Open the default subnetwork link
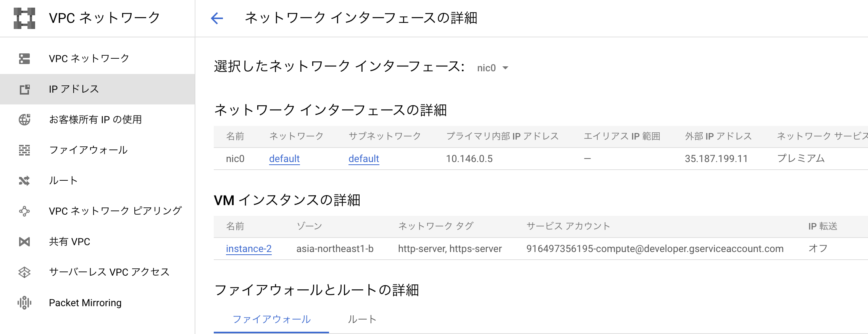Image resolution: width=868 pixels, height=334 pixels. 363,159
